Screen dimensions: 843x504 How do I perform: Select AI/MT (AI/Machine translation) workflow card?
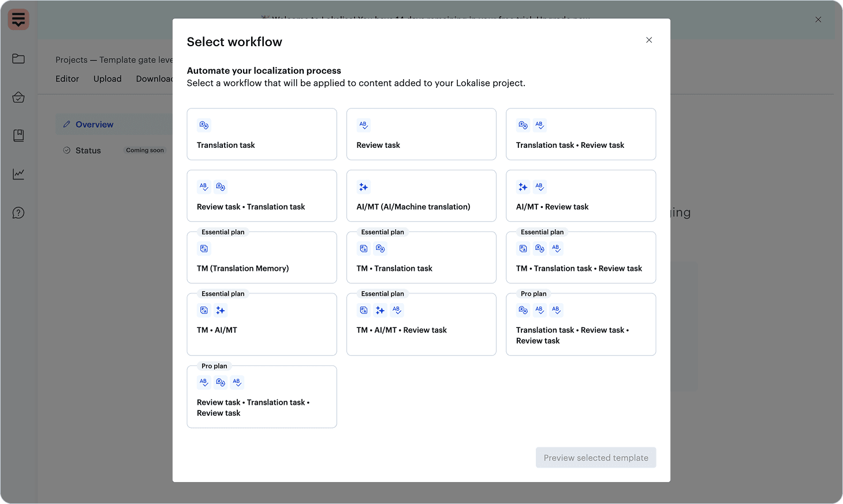point(422,196)
